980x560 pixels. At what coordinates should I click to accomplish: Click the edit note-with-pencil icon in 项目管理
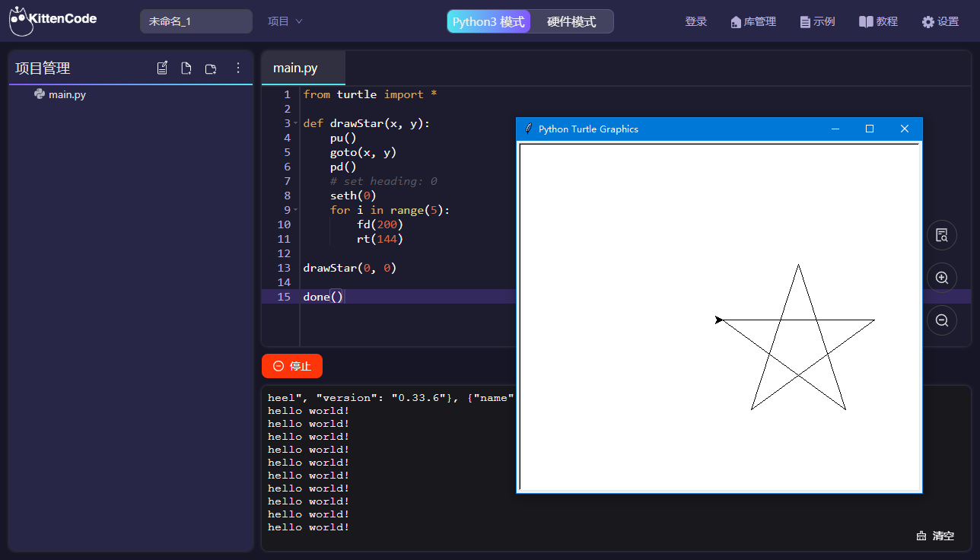pyautogui.click(x=162, y=68)
